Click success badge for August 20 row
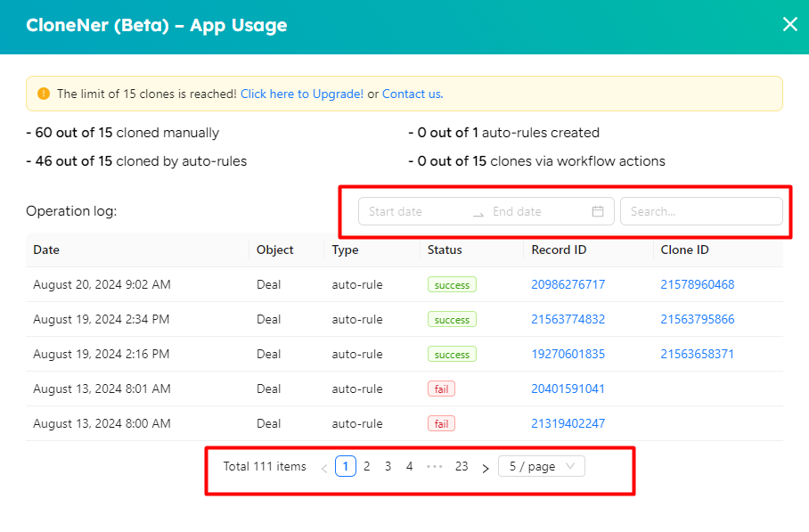This screenshot has height=532, width=809. tap(452, 285)
